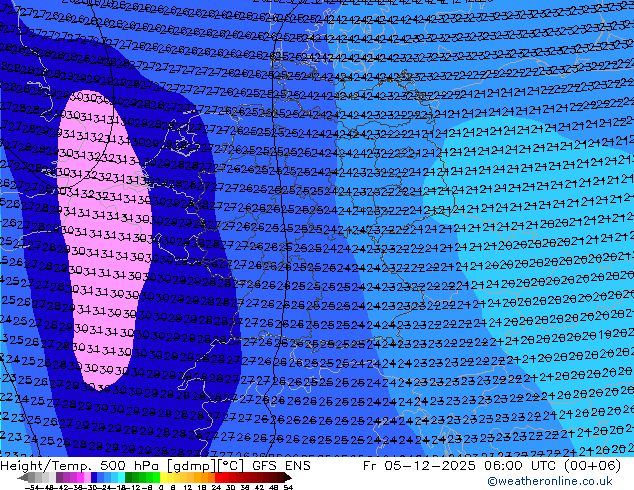Screen dimensions: 634x490
Task: Select the dark blue legend swatch
Action: (94, 477)
